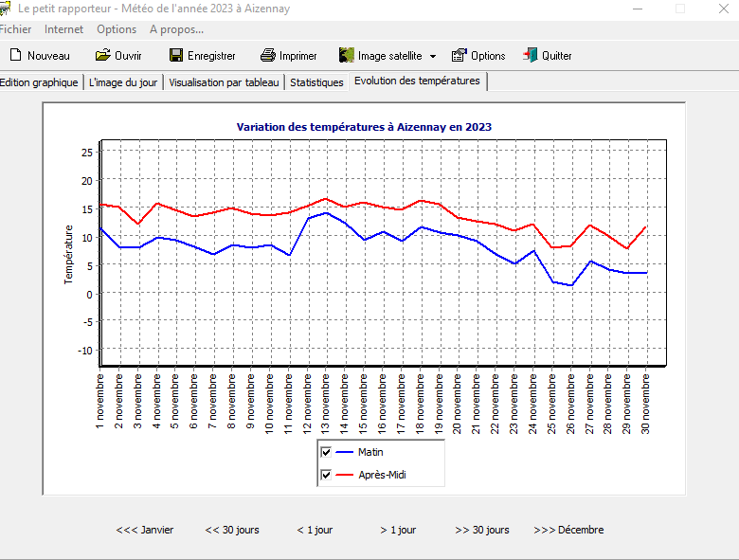Save using the Enregistrer floppy icon
Screen dimensions: 739x560
[176, 55]
